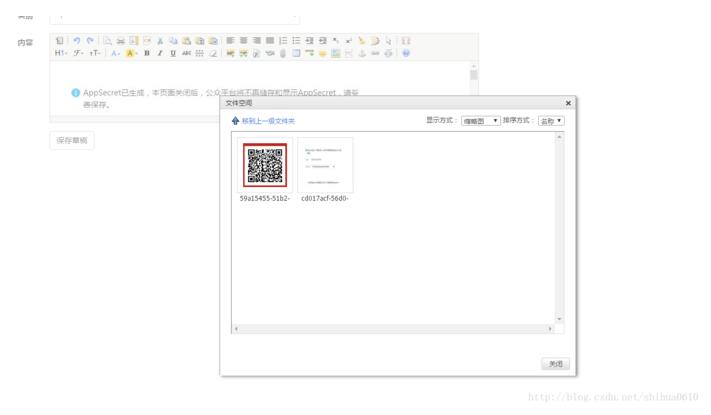
Task: Open the sort order dropdown in file dialog
Action: pos(551,121)
